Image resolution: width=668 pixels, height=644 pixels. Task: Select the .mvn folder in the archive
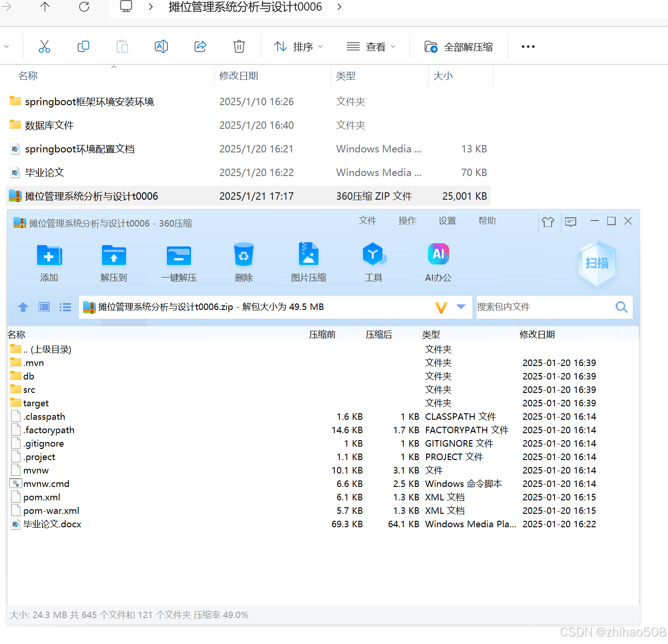(323, 363)
